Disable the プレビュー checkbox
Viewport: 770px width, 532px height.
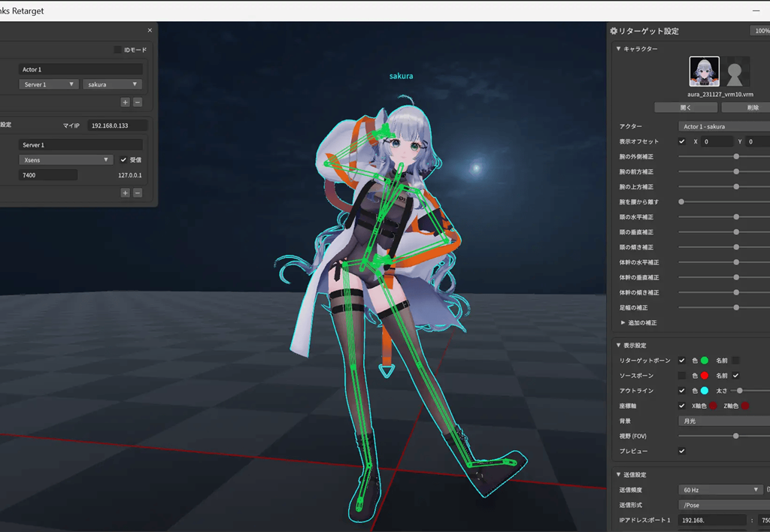click(x=681, y=451)
